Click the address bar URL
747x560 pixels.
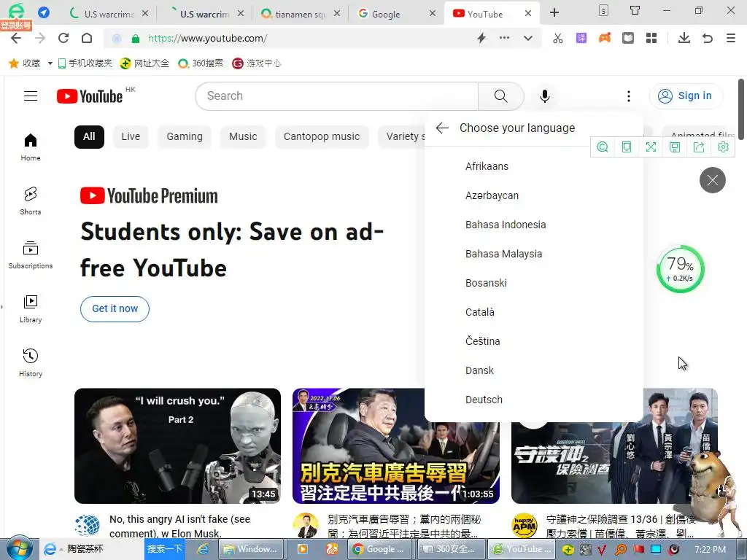pos(207,39)
